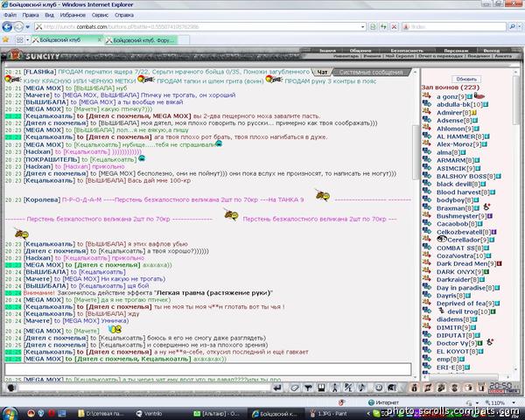
Task: Open the Избранное menu
Action: point(73,15)
